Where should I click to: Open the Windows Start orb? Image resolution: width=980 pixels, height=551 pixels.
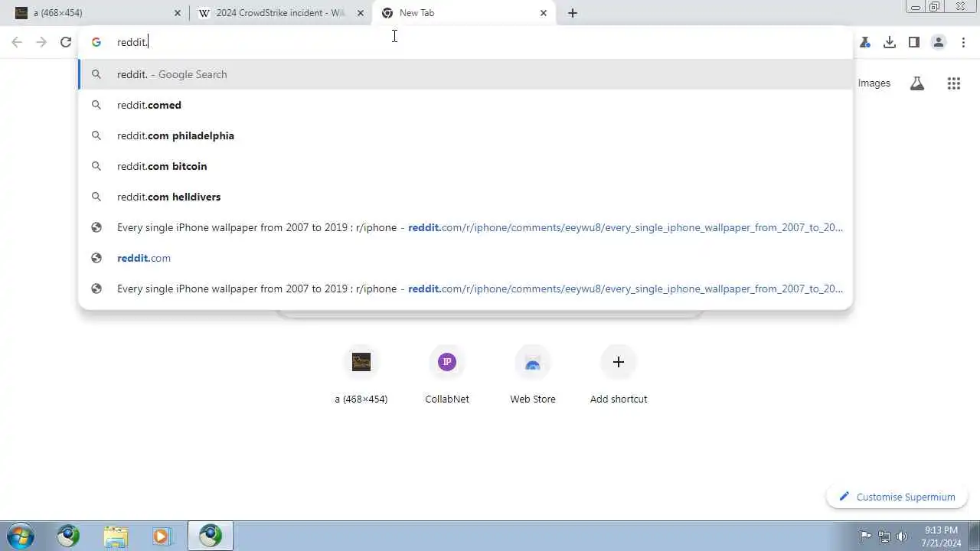pos(21,536)
